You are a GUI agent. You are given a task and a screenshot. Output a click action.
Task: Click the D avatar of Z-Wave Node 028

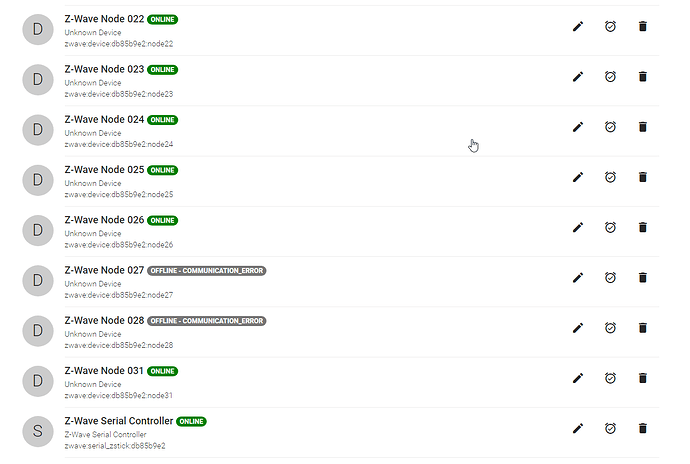(38, 330)
